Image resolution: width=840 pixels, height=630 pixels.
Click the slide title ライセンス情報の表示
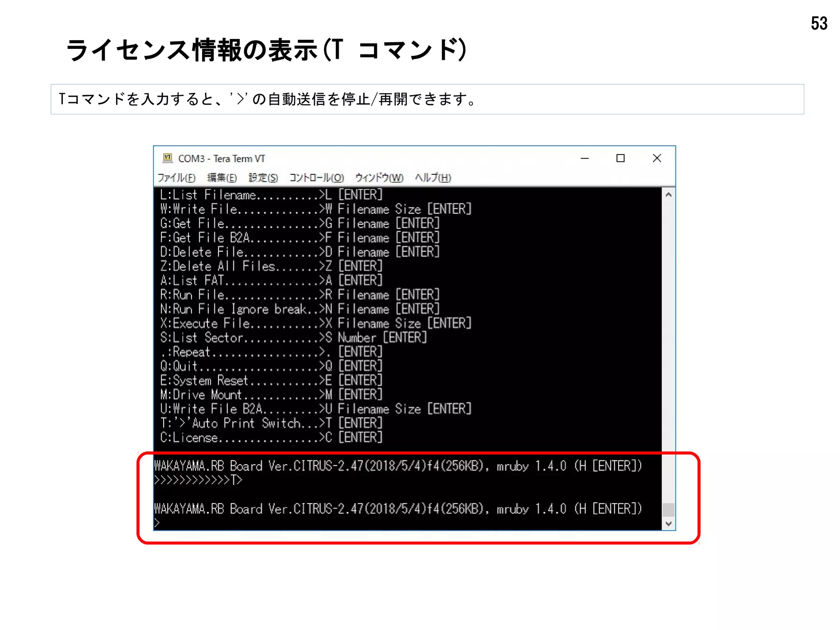(x=266, y=50)
